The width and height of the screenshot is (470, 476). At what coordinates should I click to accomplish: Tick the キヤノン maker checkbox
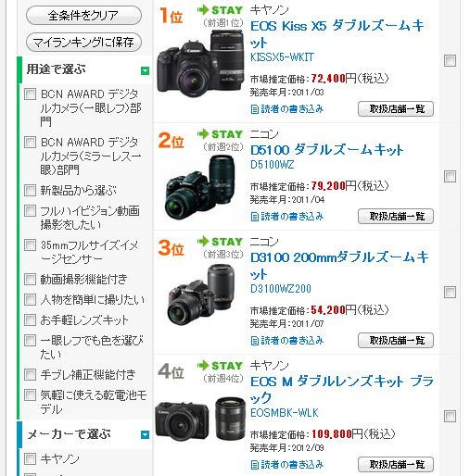(x=30, y=458)
